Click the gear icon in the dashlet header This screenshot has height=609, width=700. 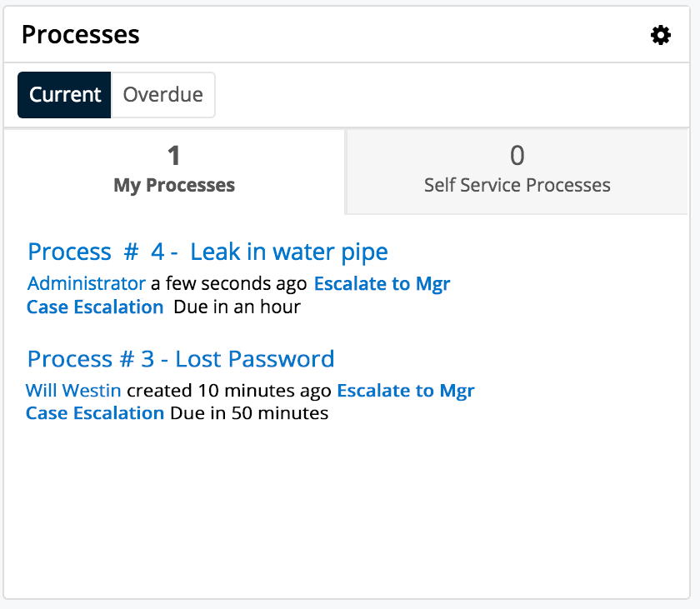661,35
